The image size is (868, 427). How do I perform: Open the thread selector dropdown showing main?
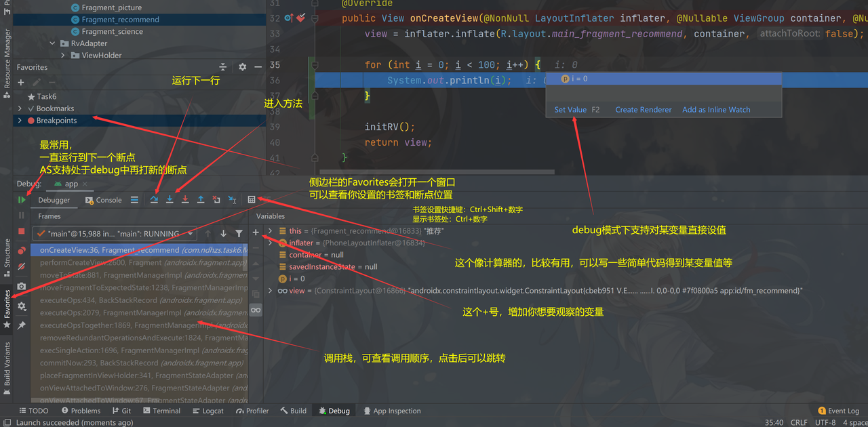(116, 234)
